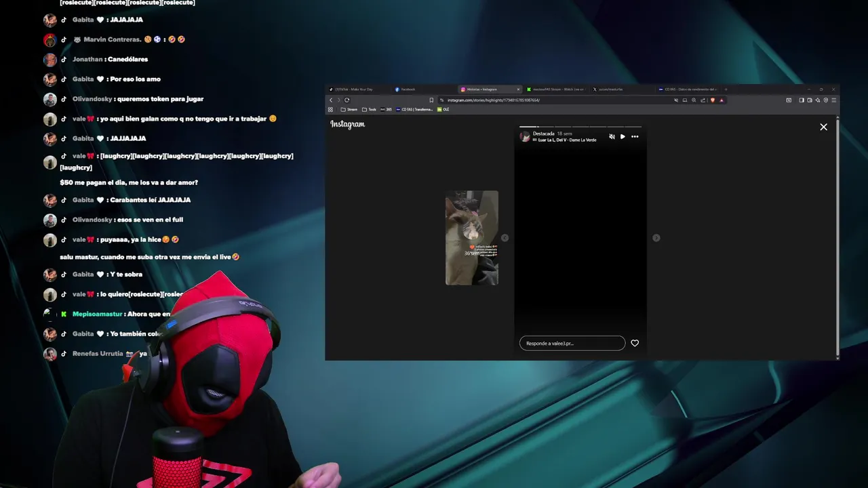Click the zoom magnifier icon in address bar
This screenshot has height=488, width=868.
pyautogui.click(x=694, y=100)
